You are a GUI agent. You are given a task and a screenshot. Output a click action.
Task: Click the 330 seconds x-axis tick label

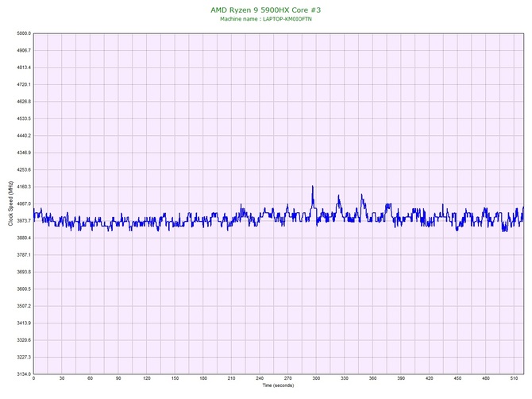345,378
